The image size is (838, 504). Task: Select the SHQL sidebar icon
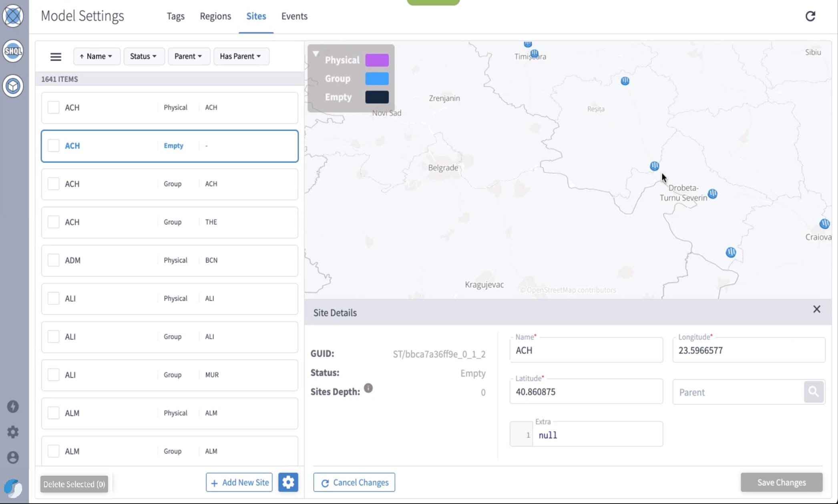click(13, 51)
